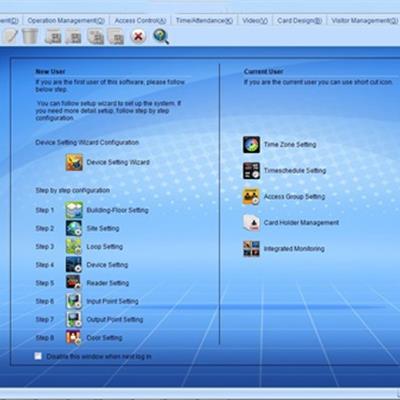Toggle Disable this window when next log in
400x400 pixels.
38,356
